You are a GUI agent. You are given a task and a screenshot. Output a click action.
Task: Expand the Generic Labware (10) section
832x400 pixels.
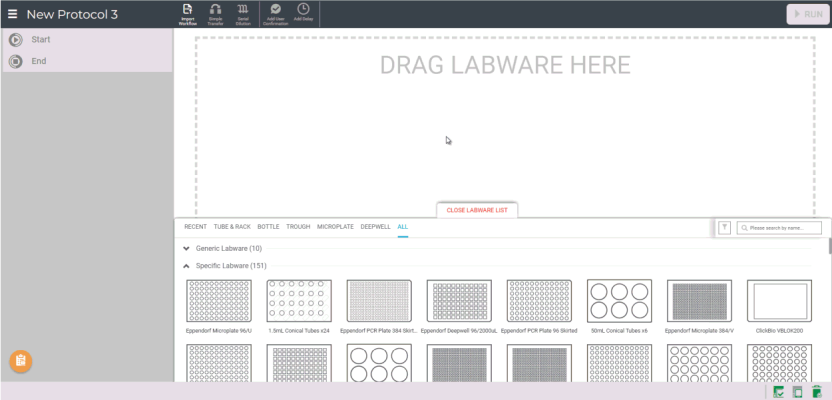click(x=186, y=248)
